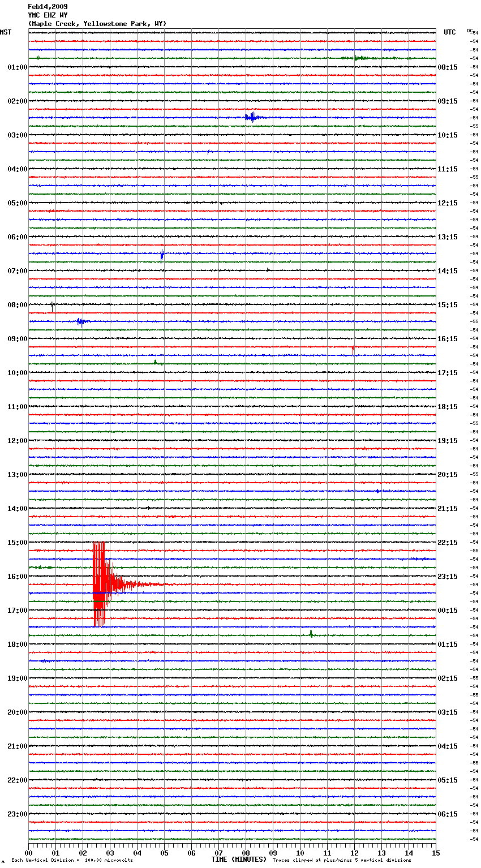Select the 16:00 MST time label
Image resolution: width=481 pixels, height=868 pixels.
coord(18,577)
